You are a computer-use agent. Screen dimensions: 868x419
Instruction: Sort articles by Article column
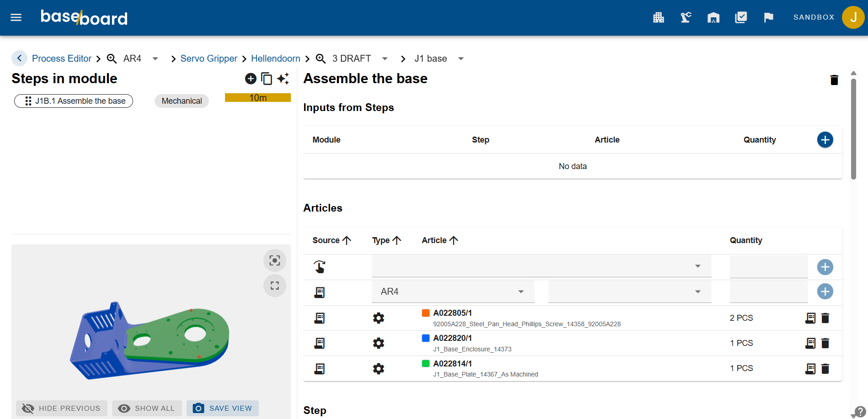coord(440,240)
